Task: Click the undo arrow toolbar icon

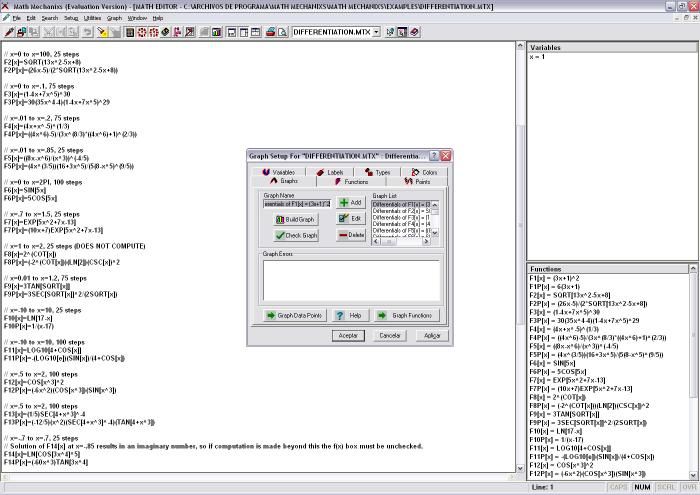Action: [x=88, y=32]
